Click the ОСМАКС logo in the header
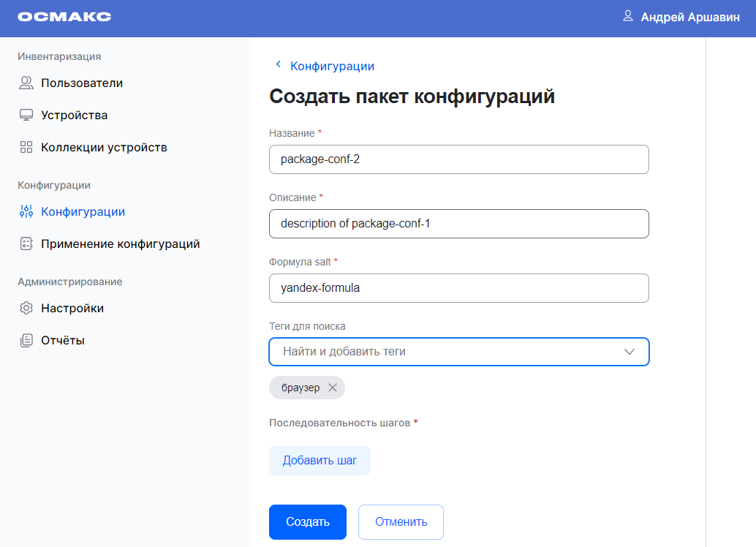 tap(66, 16)
